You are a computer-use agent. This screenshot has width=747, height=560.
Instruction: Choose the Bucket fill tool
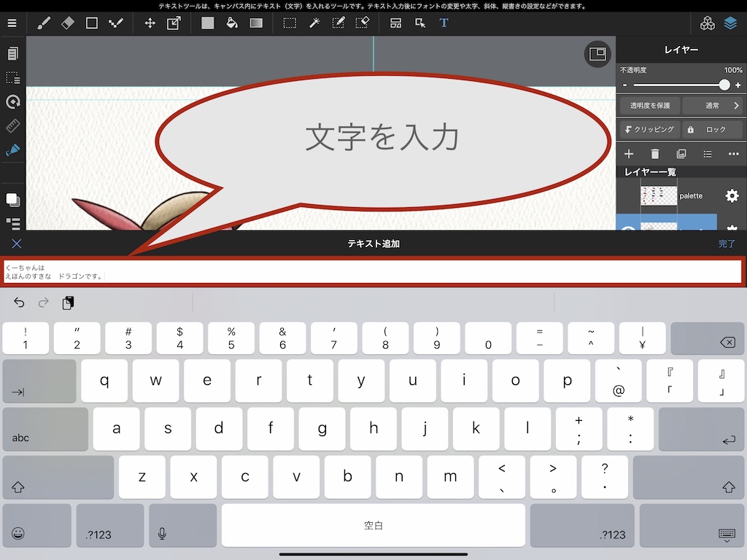pyautogui.click(x=231, y=23)
